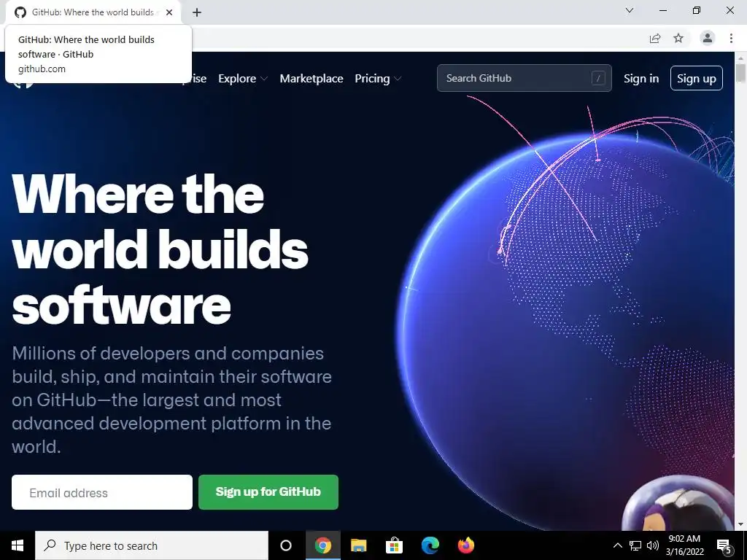Open Cortana circle icon on taskbar
Image resolution: width=747 pixels, height=560 pixels.
point(286,545)
